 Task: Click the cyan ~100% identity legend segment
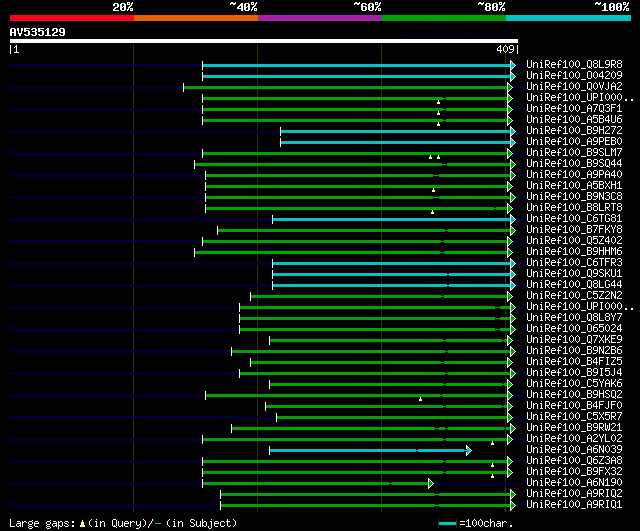click(569, 18)
